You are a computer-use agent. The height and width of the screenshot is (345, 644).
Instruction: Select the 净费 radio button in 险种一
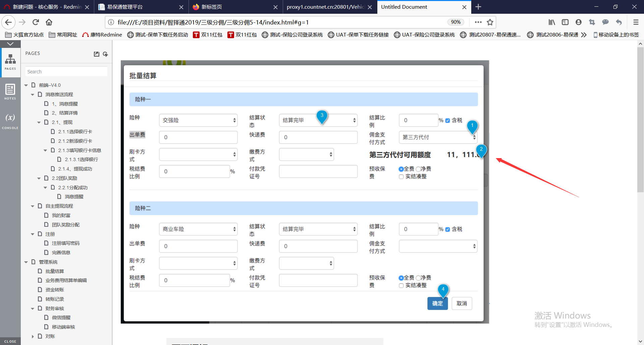coord(418,169)
